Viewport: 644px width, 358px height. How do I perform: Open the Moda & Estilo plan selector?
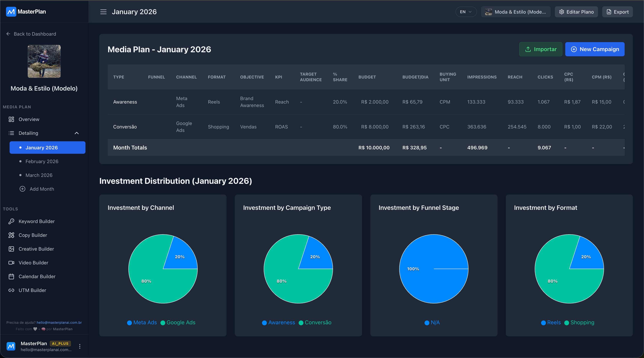coord(516,12)
